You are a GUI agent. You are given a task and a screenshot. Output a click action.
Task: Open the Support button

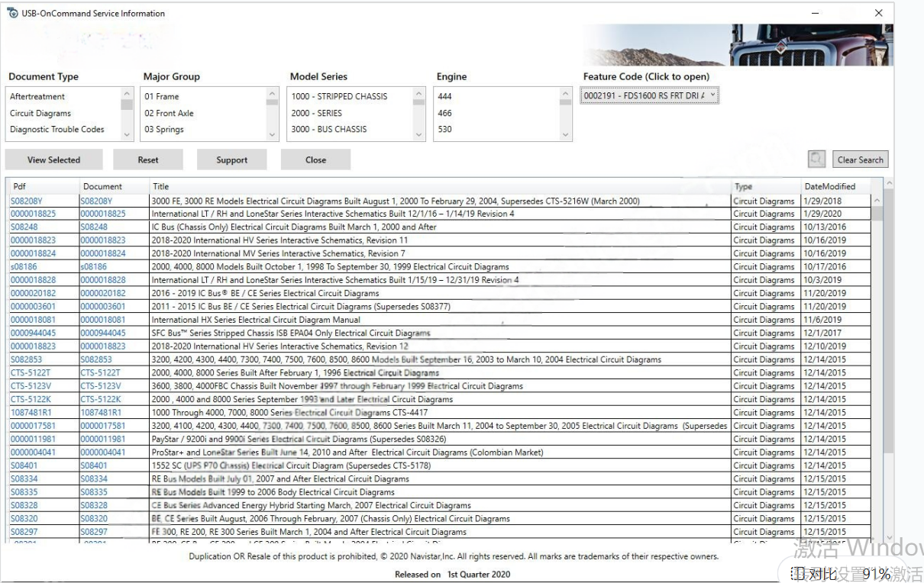click(231, 160)
